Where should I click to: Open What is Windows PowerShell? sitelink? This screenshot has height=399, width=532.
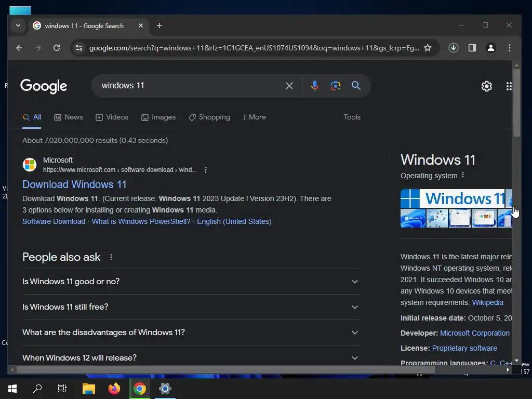(x=141, y=221)
